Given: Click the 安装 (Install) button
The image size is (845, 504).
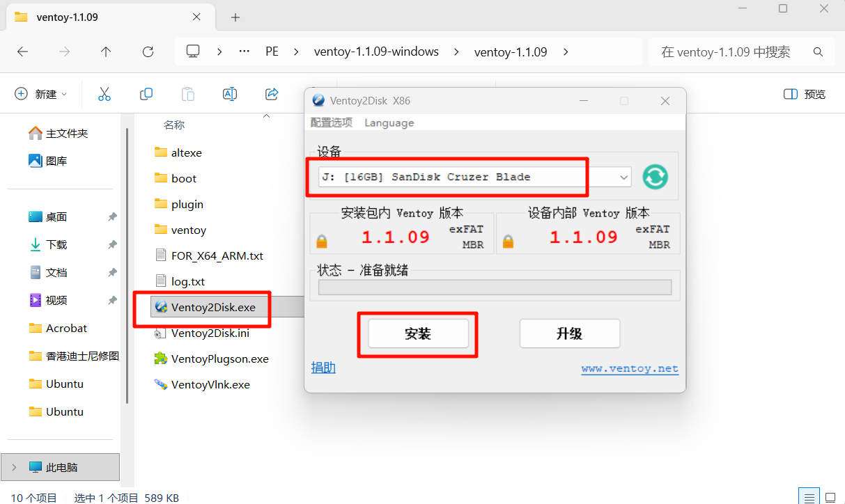Looking at the screenshot, I should point(418,333).
